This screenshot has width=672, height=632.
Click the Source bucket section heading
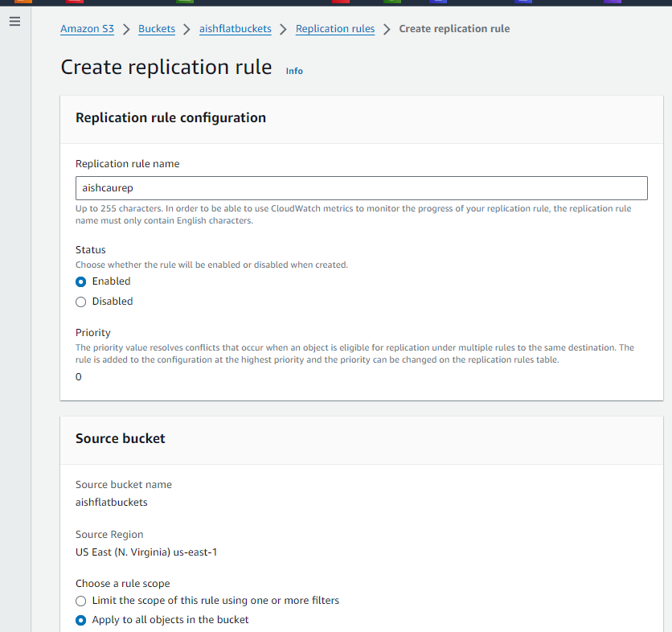click(x=120, y=438)
